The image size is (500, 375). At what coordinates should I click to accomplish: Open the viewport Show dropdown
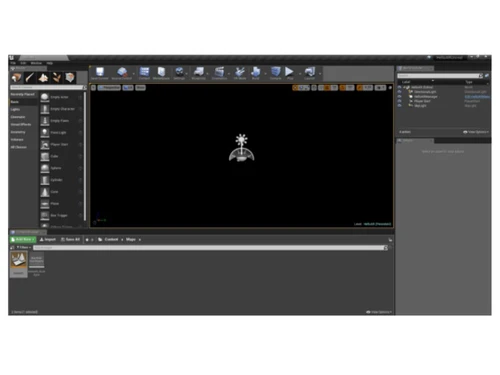point(140,88)
